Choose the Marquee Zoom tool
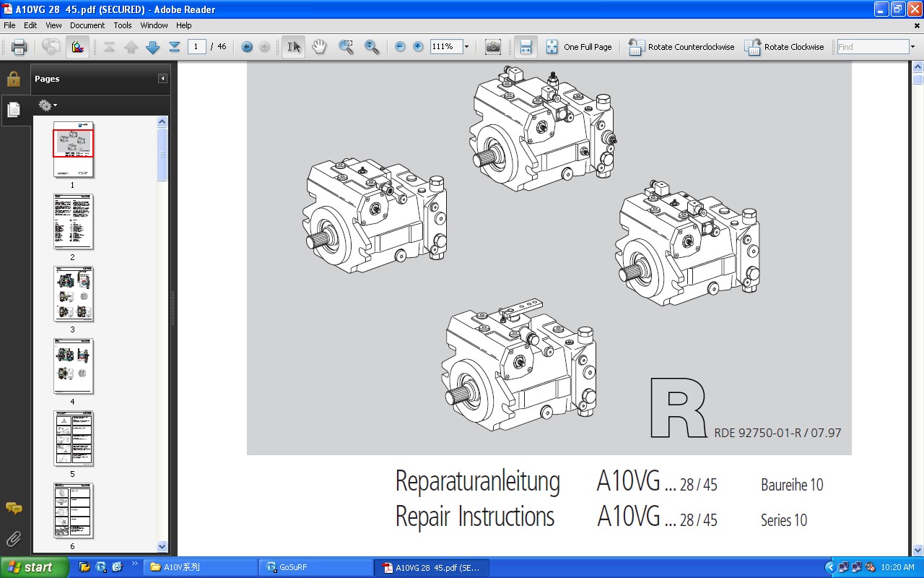 [346, 47]
